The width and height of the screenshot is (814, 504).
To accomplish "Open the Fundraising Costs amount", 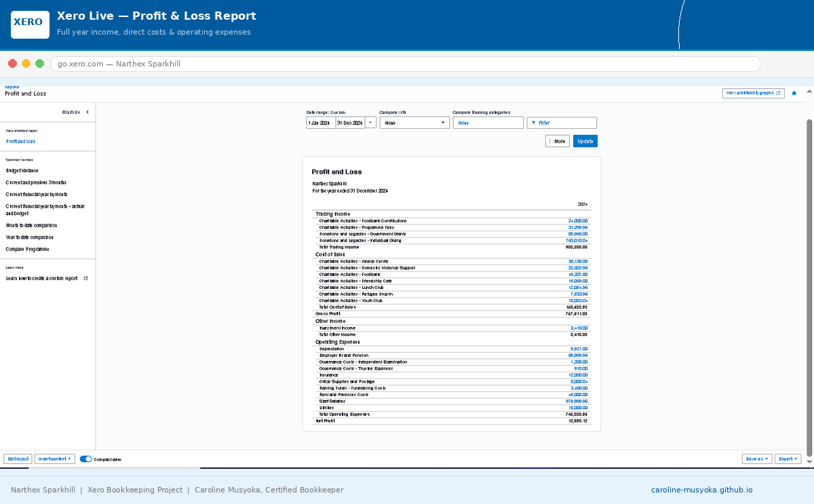I will pyautogui.click(x=579, y=388).
